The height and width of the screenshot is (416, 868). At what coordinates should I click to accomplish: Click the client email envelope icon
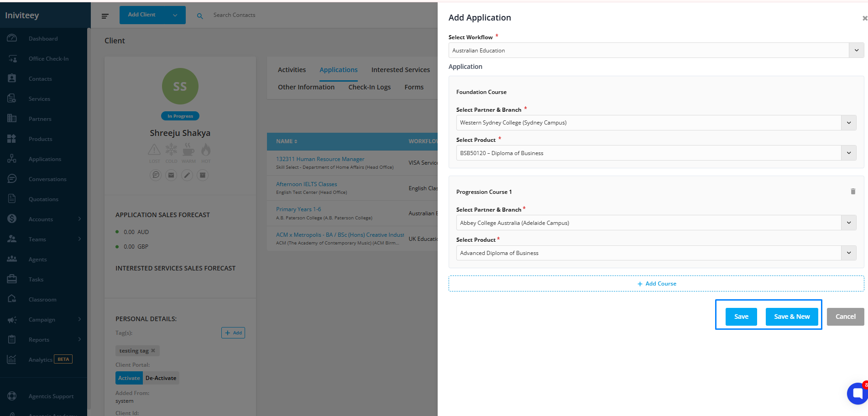pyautogui.click(x=171, y=175)
